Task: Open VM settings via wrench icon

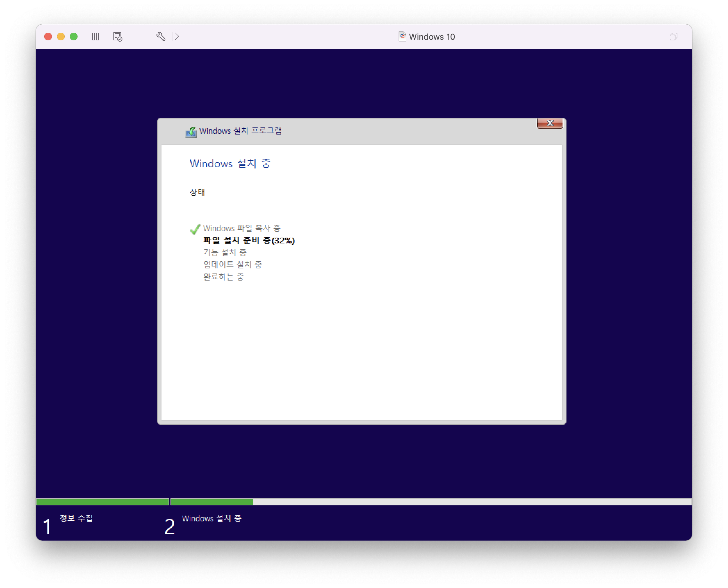Action: pos(161,37)
